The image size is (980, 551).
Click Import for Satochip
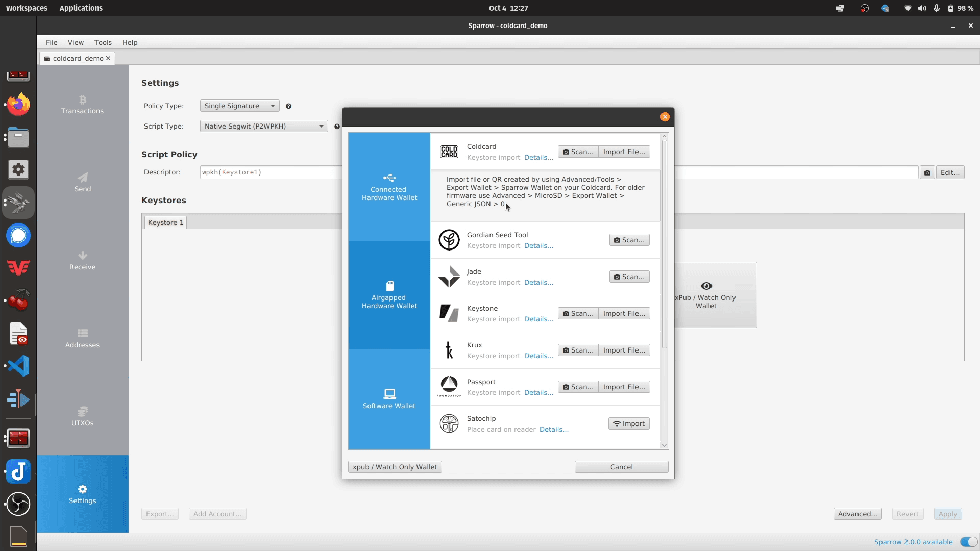click(x=629, y=423)
